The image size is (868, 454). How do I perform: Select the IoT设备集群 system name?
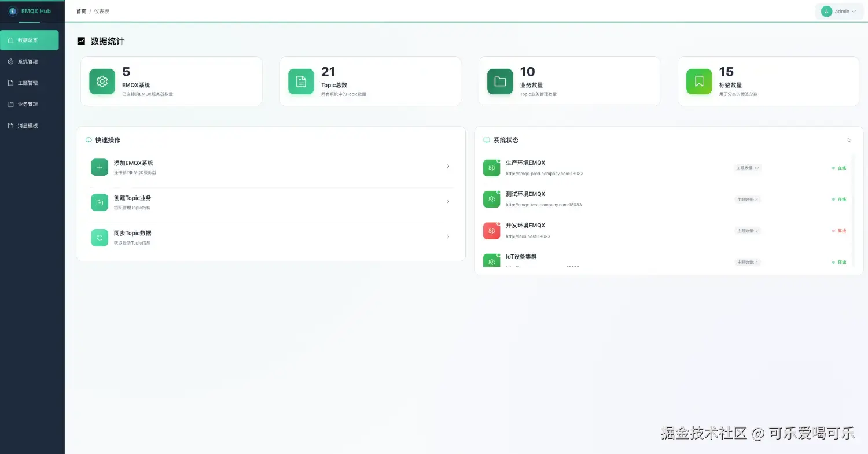tap(521, 257)
